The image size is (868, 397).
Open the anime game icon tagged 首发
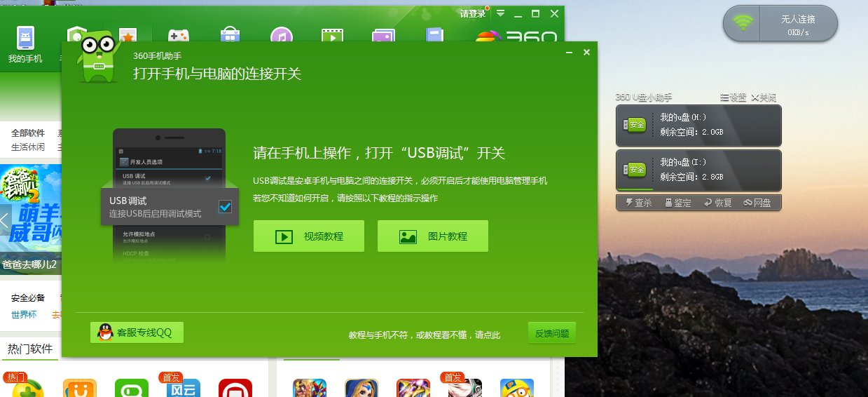tap(465, 388)
